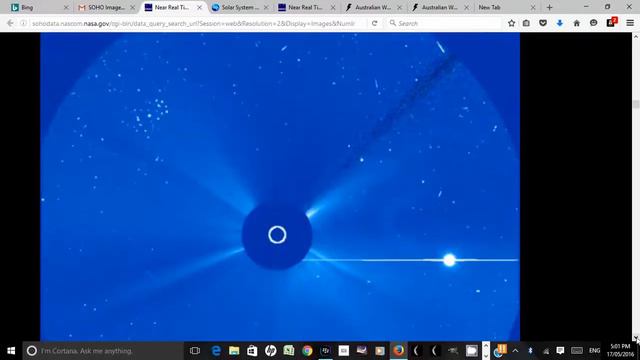Image resolution: width=640 pixels, height=360 pixels.
Task: Open the Firefox hamburger menu
Action: coord(630,23)
